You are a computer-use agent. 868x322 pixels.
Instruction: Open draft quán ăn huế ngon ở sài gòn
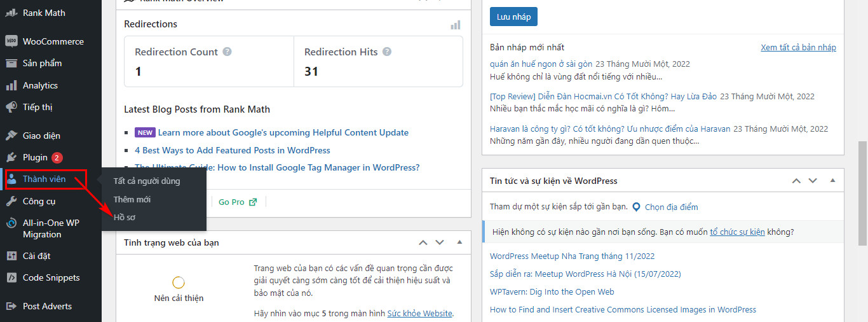pos(541,64)
